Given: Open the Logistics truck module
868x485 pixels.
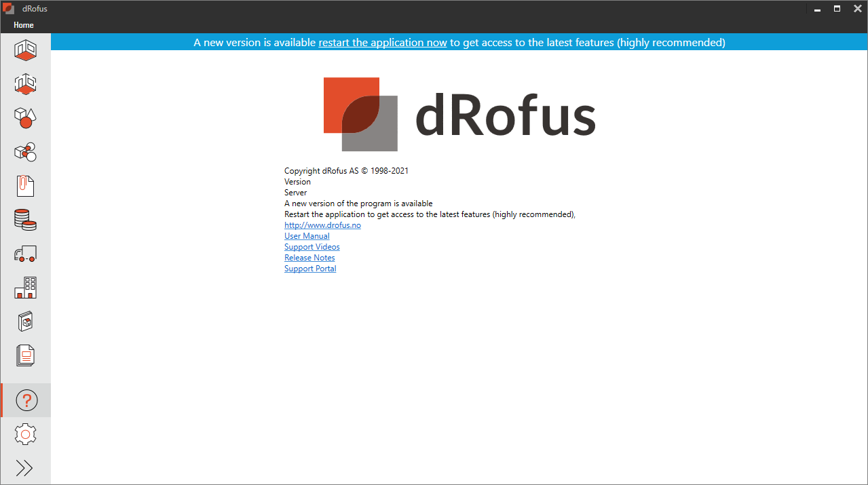Looking at the screenshot, I should tap(25, 254).
